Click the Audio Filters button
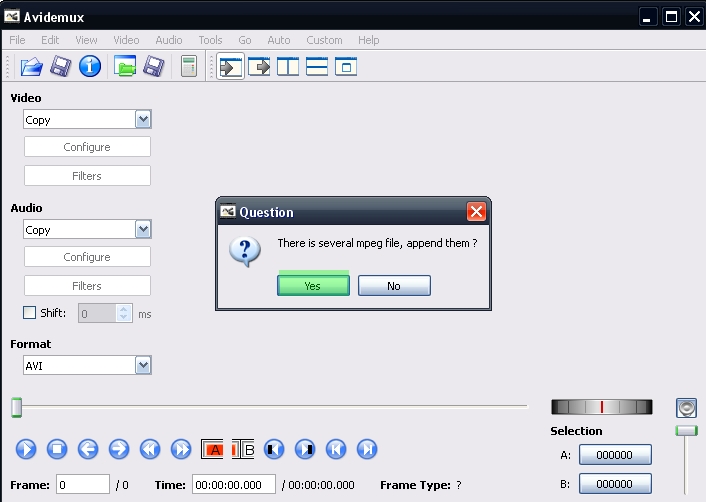This screenshot has height=502, width=706. click(x=87, y=285)
